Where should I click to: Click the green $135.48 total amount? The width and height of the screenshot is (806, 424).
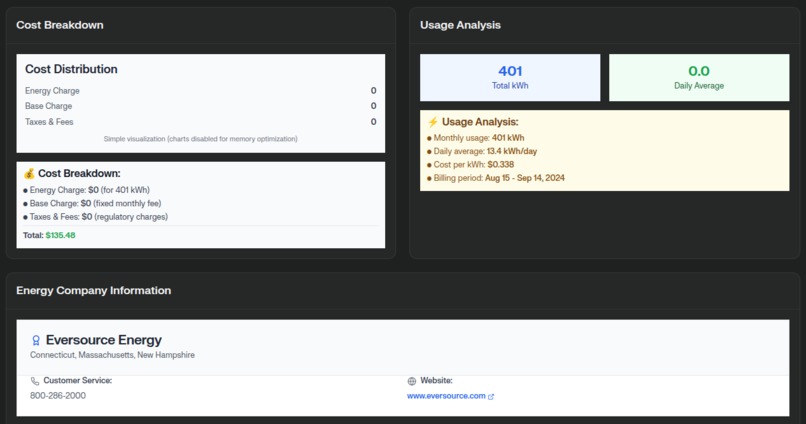(60, 235)
